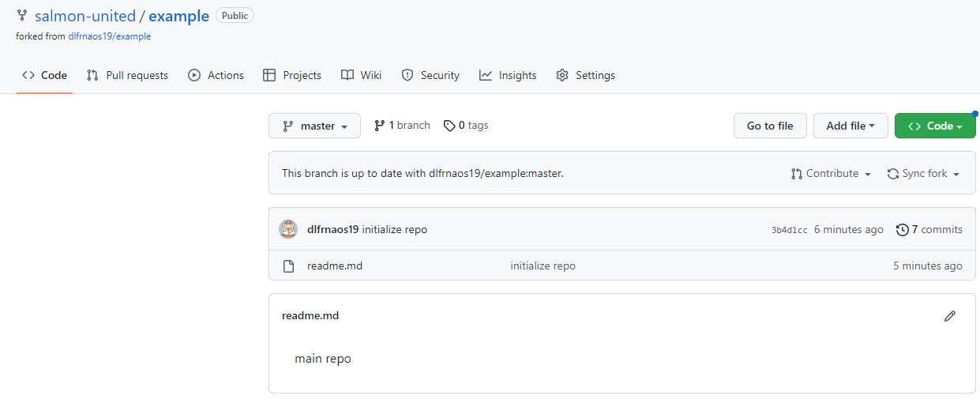Open the salmon-united owner link
Viewport: 980px width, 403px height.
[85, 16]
